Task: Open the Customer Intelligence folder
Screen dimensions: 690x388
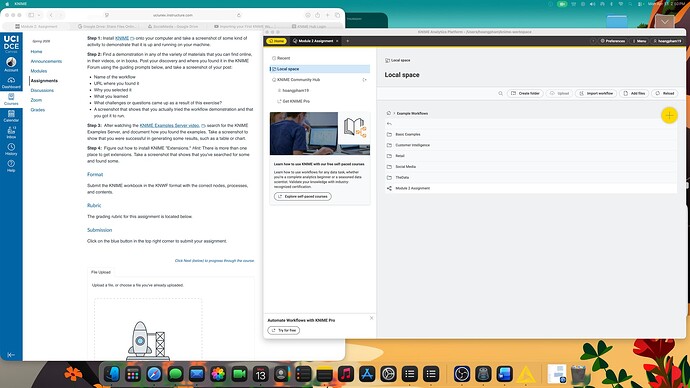Action: [531, 145]
